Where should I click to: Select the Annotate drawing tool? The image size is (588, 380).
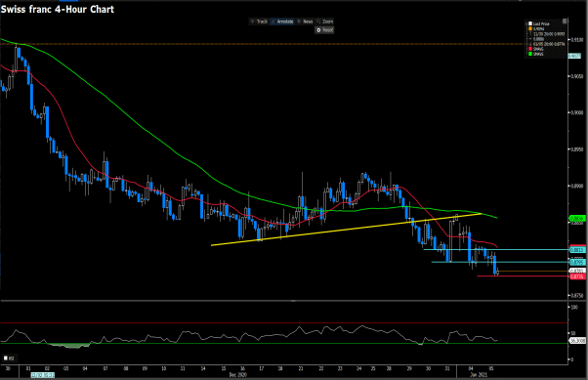[282, 21]
